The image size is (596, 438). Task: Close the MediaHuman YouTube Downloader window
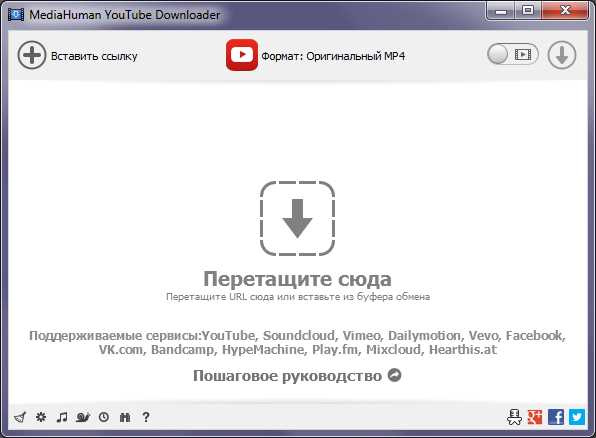[x=565, y=11]
